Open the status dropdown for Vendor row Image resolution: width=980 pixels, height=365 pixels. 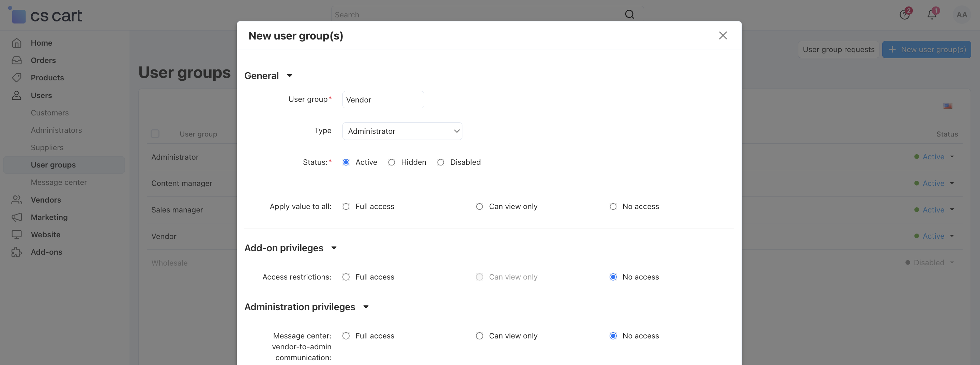[934, 236]
